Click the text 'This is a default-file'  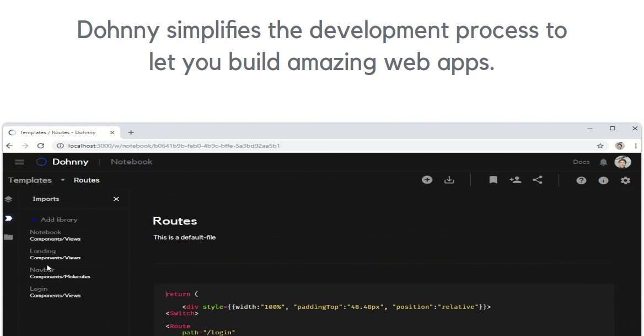pos(184,237)
